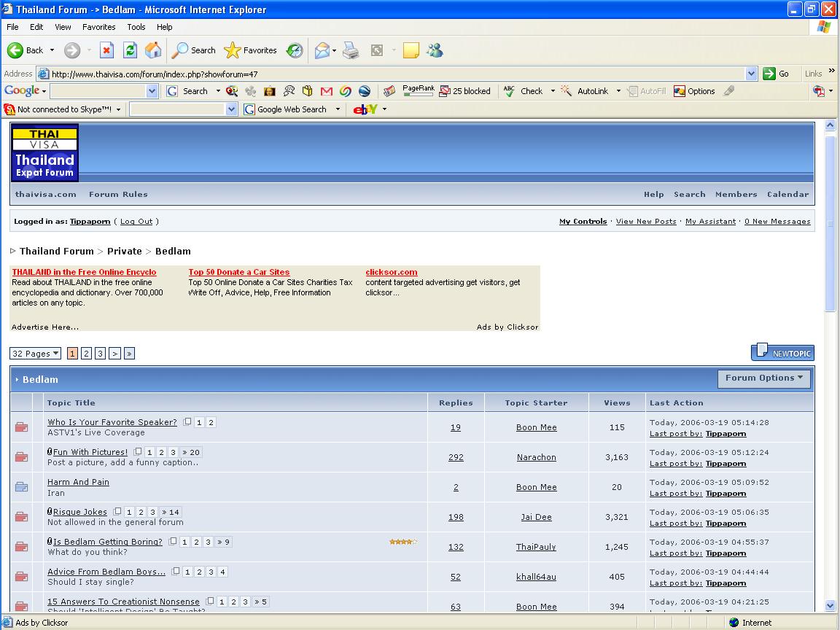Open the History toolbar icon
This screenshot has width=840, height=630.
[x=295, y=50]
